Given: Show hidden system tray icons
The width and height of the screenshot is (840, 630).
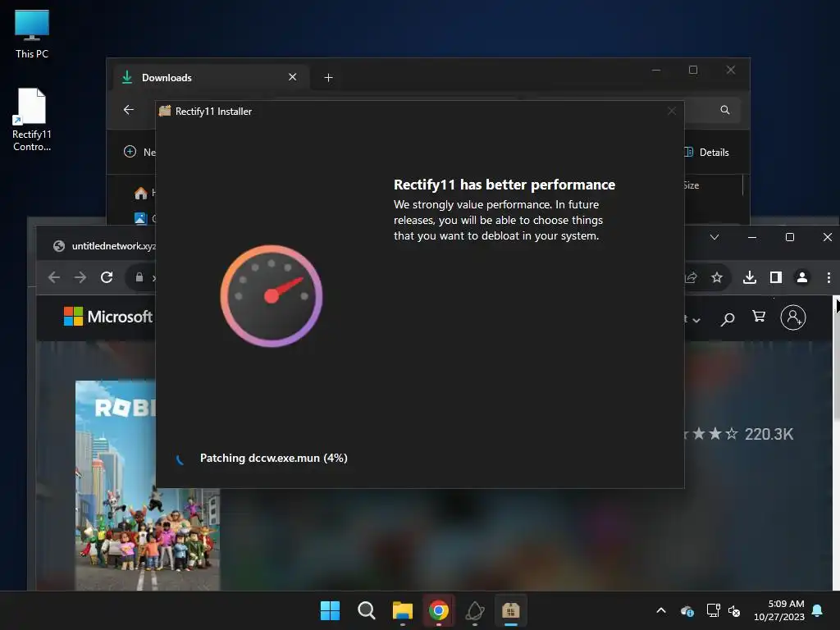Looking at the screenshot, I should pyautogui.click(x=661, y=610).
